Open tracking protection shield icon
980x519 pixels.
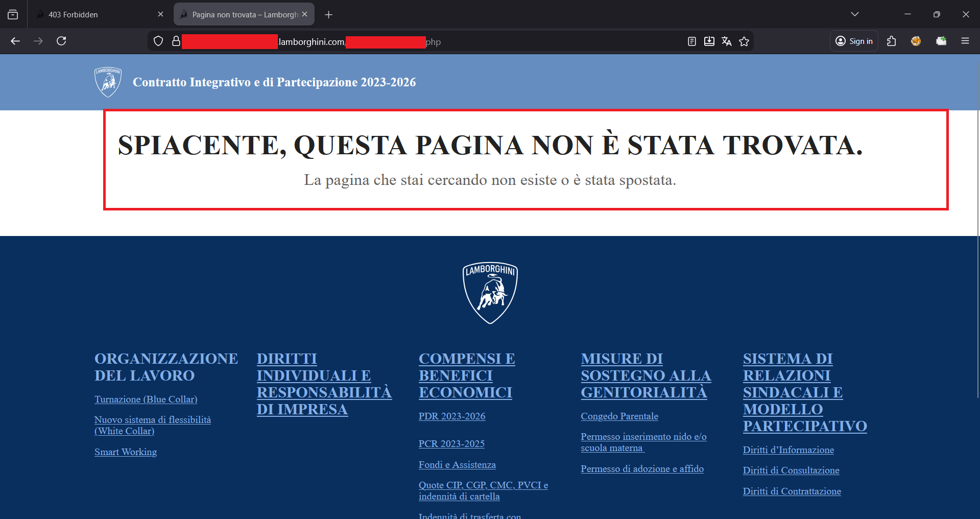158,41
